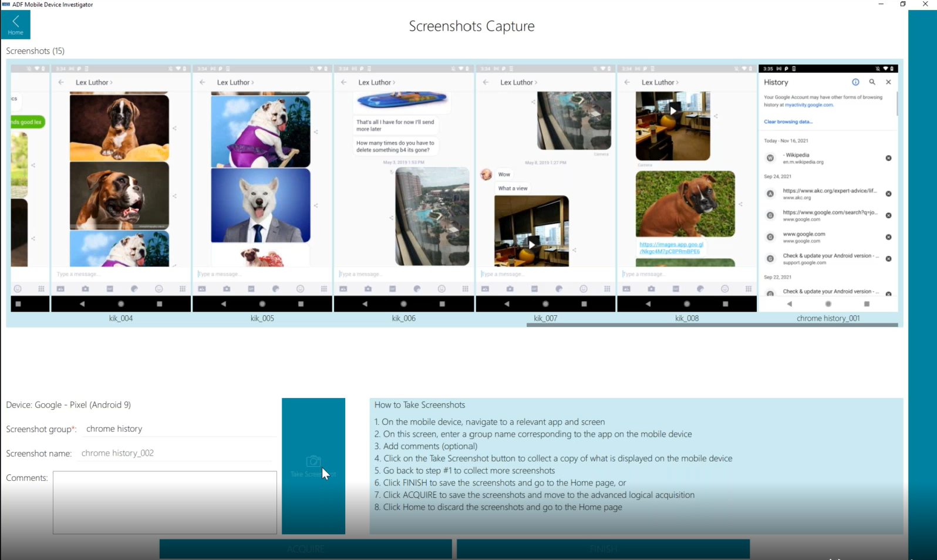Click the Device: Google - Pixel (Android 9) text
Viewport: 937px width, 560px height.
69,405
